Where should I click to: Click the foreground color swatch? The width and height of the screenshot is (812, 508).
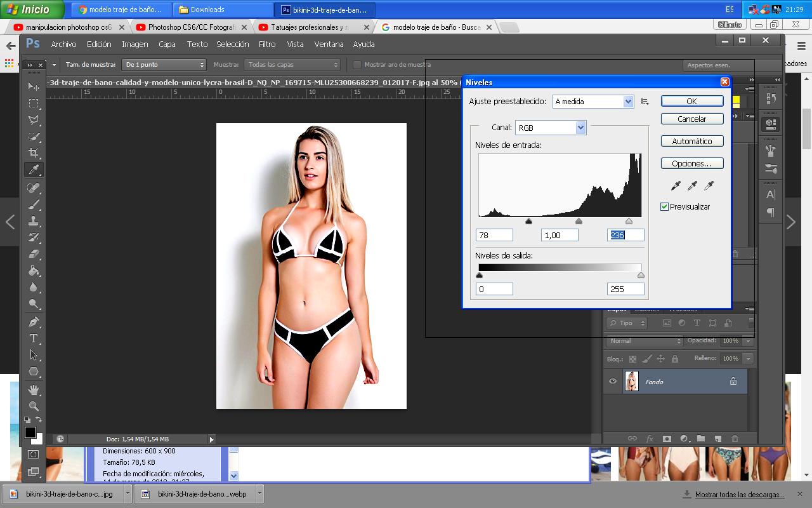tap(30, 432)
